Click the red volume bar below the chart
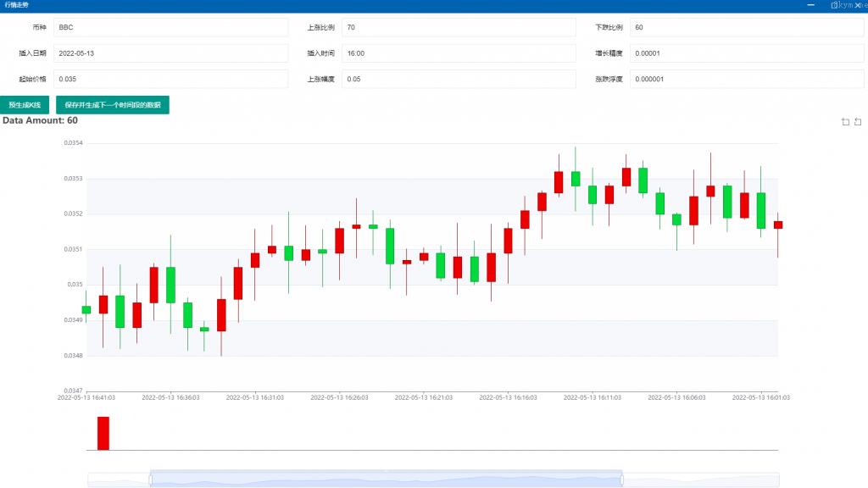The image size is (868, 488). [x=103, y=433]
